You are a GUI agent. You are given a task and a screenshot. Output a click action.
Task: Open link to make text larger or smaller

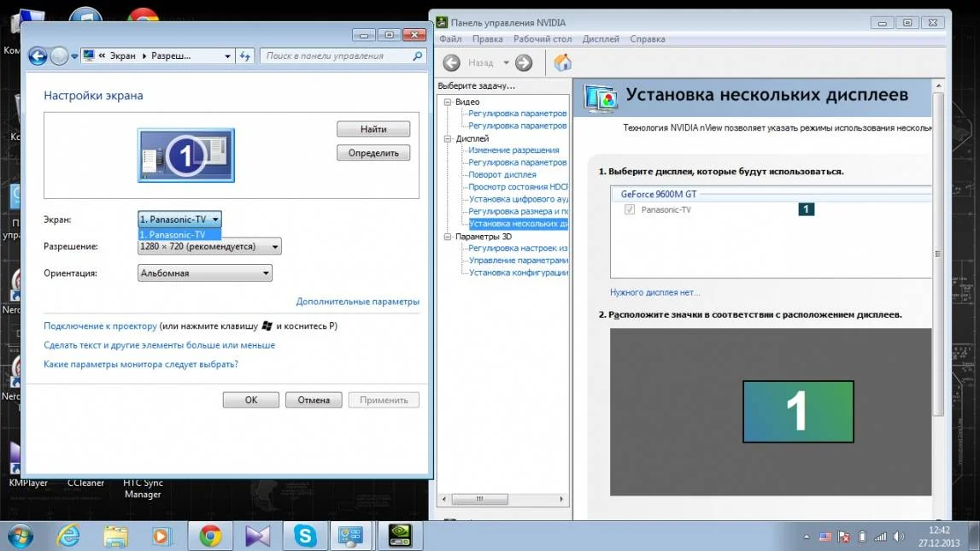pos(160,345)
